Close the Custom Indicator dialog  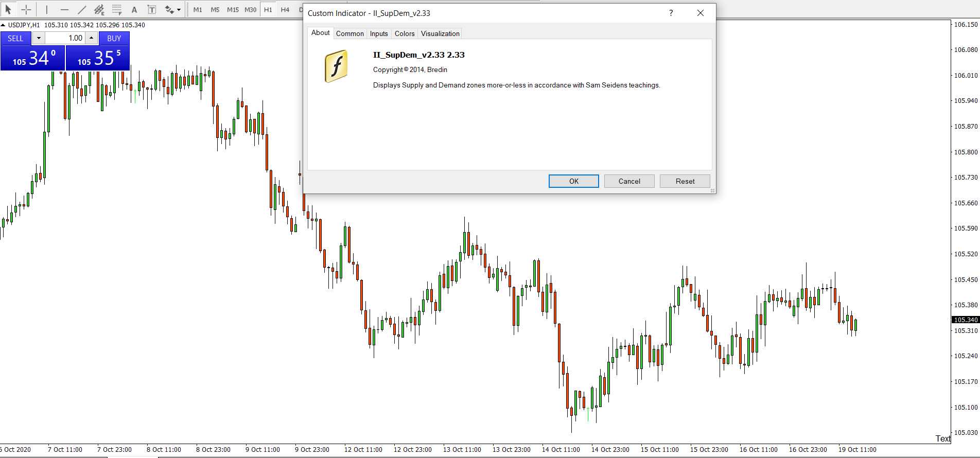point(700,13)
